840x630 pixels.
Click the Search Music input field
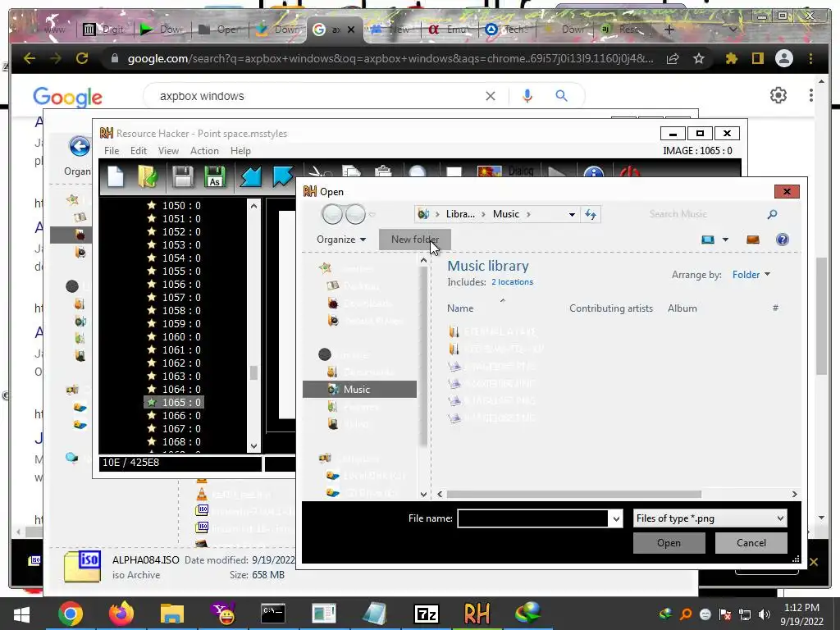tap(705, 214)
